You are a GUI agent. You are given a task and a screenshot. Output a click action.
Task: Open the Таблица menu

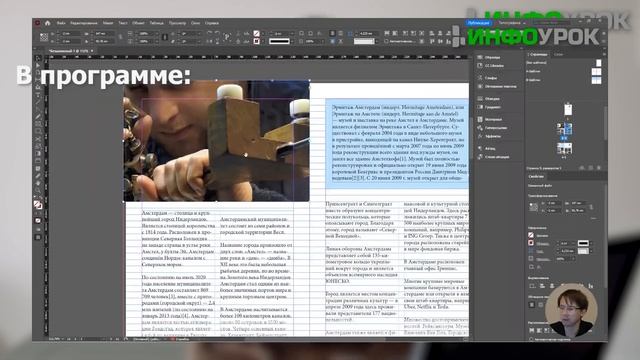(x=156, y=23)
